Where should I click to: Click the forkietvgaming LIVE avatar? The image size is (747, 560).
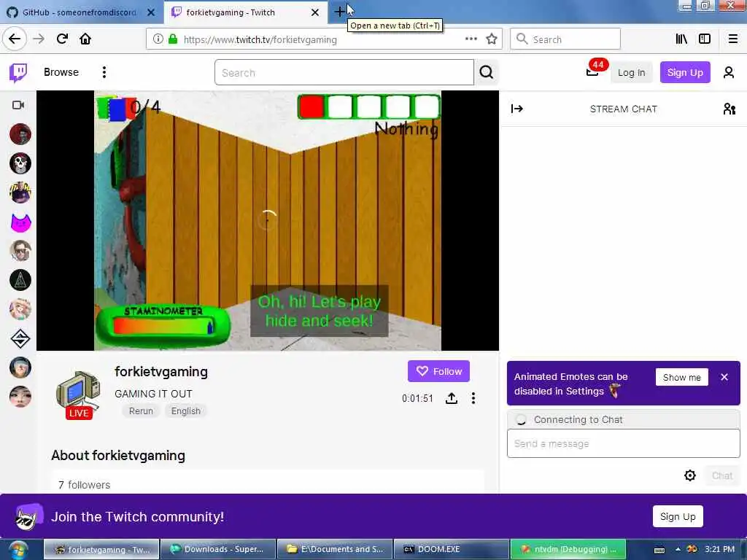tap(79, 395)
